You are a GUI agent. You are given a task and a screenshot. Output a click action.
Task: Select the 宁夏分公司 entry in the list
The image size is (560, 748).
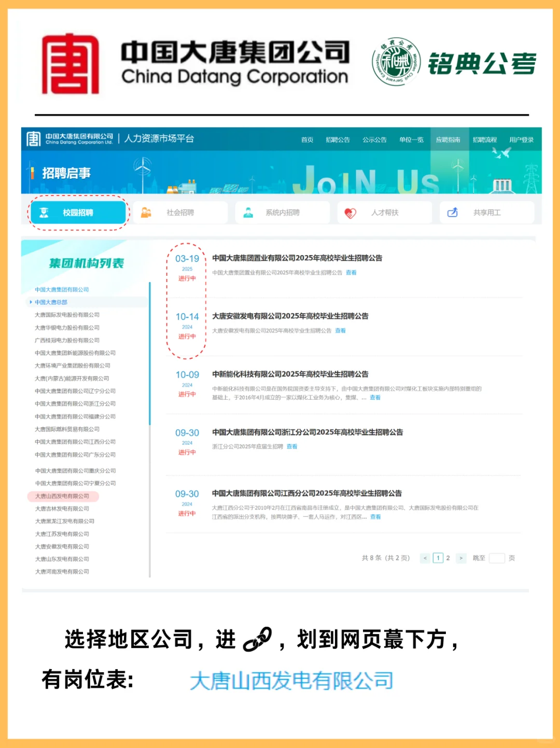(75, 483)
